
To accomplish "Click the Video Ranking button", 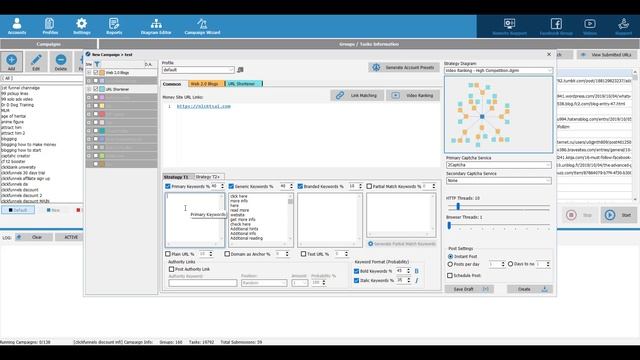I will coord(413,96).
